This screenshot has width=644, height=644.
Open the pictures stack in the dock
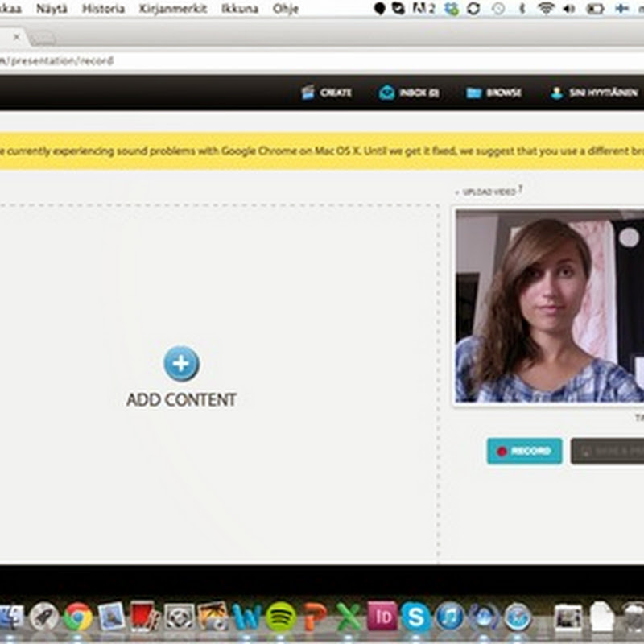tap(568, 617)
